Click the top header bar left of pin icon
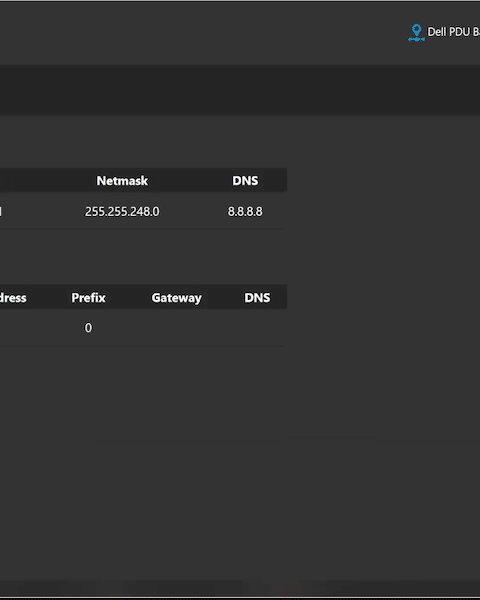Viewport: 480px width, 600px height. [203, 33]
